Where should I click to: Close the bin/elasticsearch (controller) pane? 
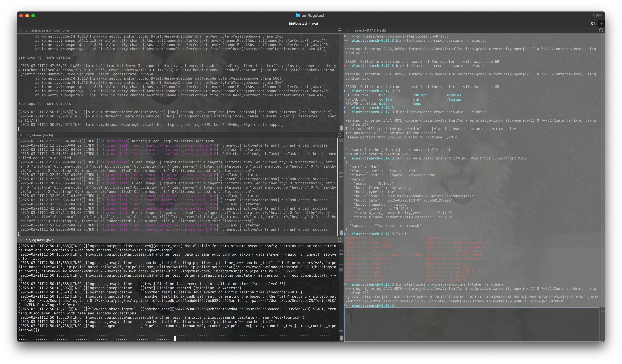click(21, 30)
